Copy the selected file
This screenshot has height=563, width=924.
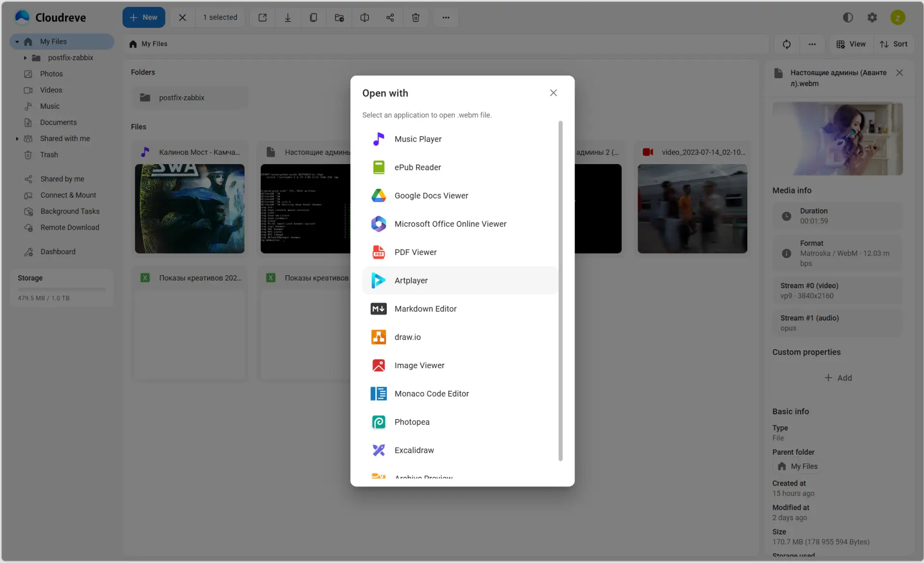(x=313, y=17)
